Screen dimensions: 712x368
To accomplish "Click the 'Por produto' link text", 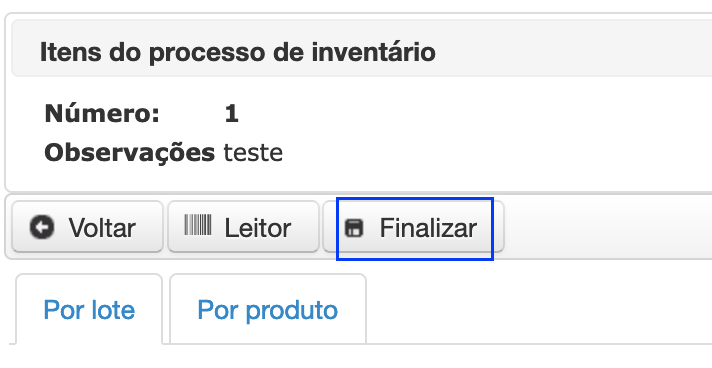I will (267, 311).
